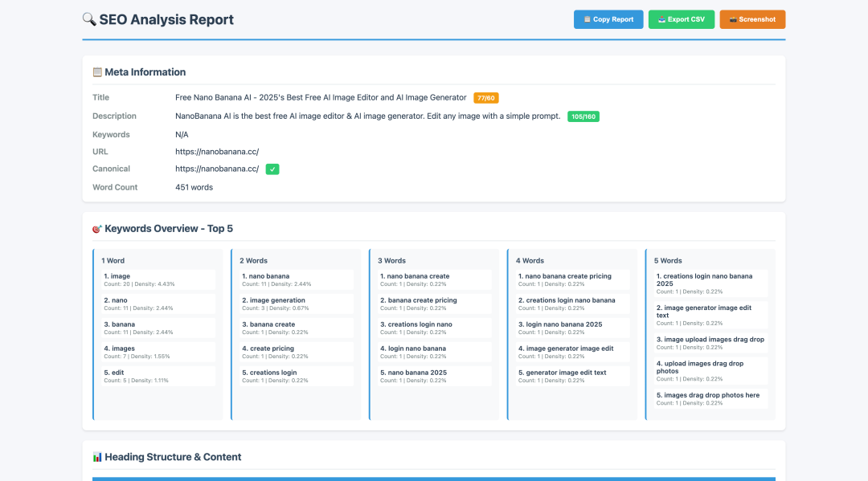Select '4. login nano banana' keyword entry
Viewport: 868px width, 481px height.
click(x=435, y=353)
